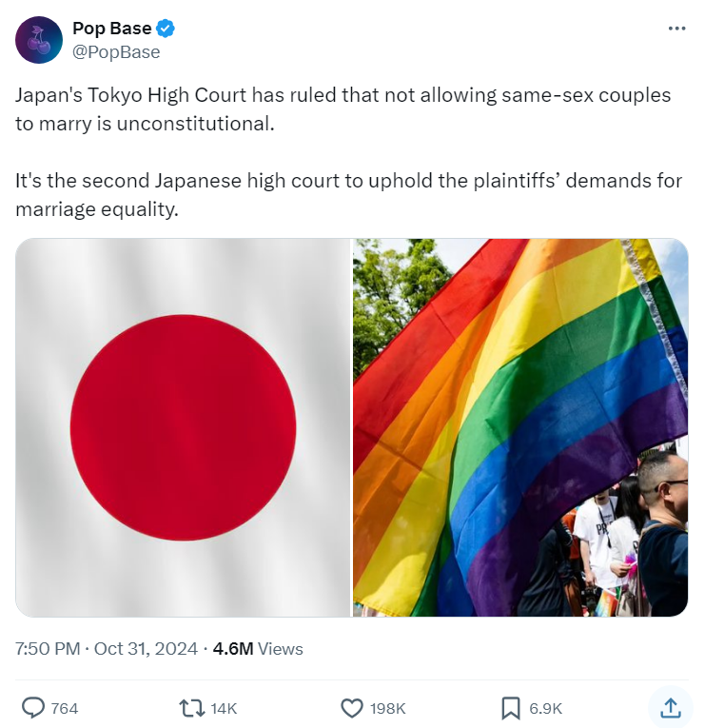Viewport: 705px width, 728px height.
Task: Open the Pop Base display name link
Action: 112,29
